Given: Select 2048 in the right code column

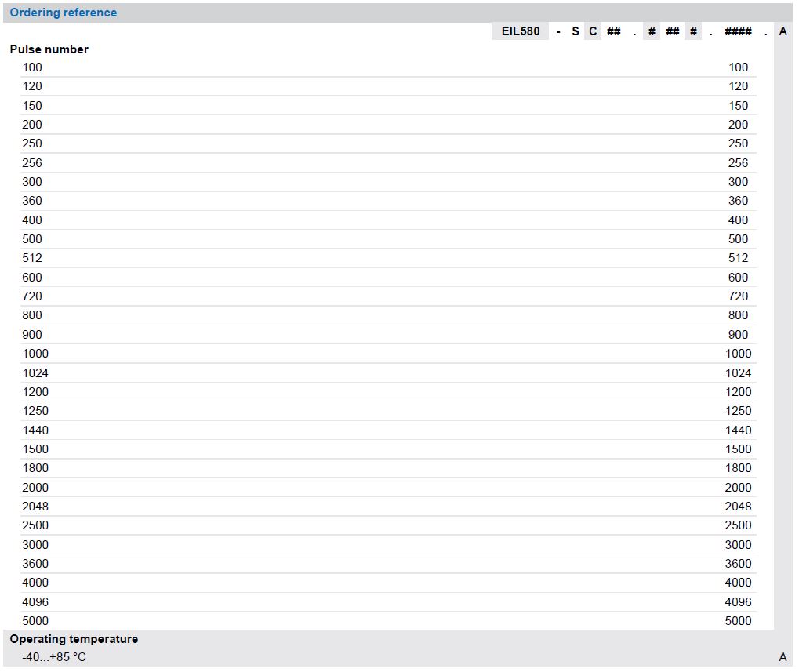Looking at the screenshot, I should click(738, 507).
